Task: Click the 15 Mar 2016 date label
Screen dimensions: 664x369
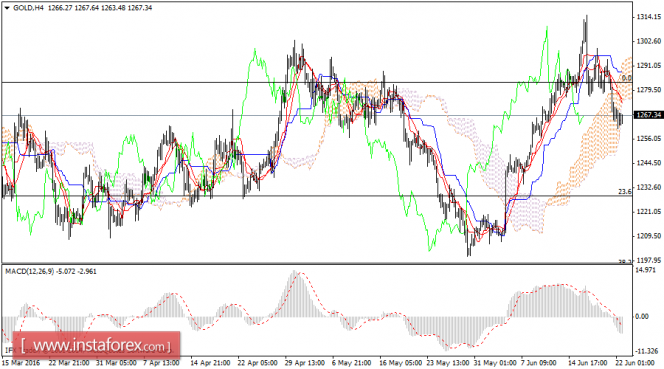Action: click(21, 363)
